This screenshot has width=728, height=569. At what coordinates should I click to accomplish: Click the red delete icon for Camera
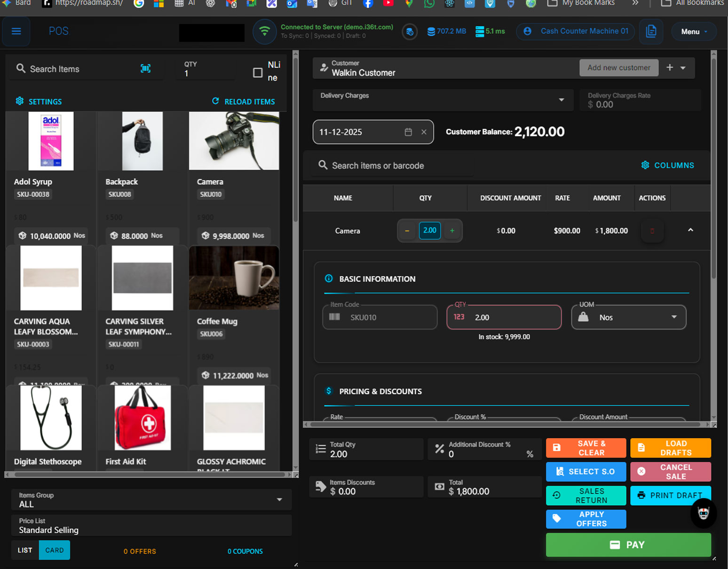[x=652, y=231]
